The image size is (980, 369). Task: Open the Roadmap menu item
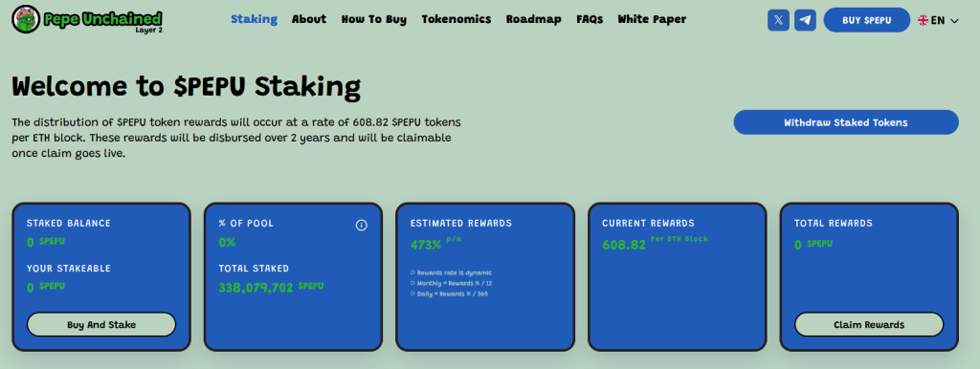(534, 19)
